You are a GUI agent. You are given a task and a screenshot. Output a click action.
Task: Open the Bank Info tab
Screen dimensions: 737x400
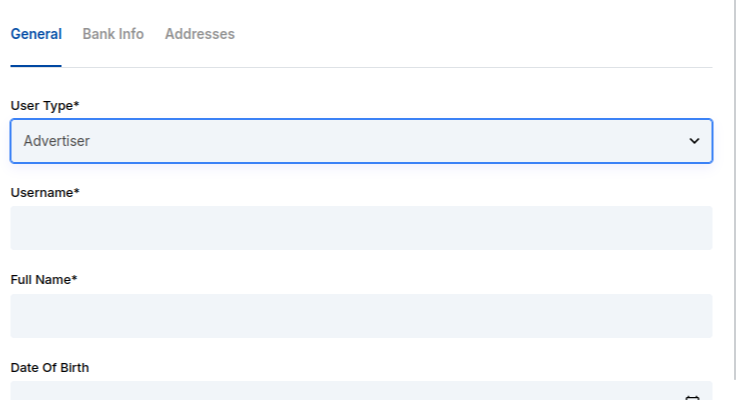[x=113, y=34]
